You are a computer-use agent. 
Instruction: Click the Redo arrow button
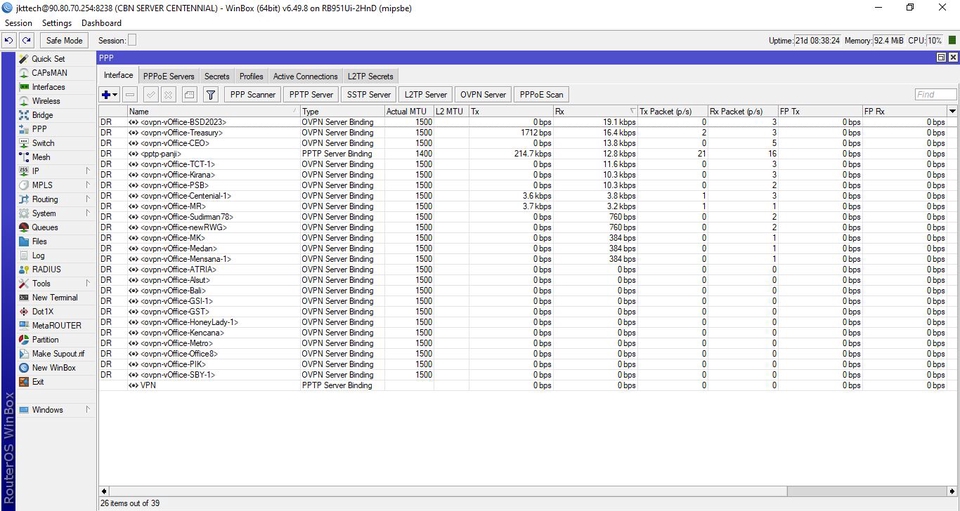pyautogui.click(x=26, y=40)
